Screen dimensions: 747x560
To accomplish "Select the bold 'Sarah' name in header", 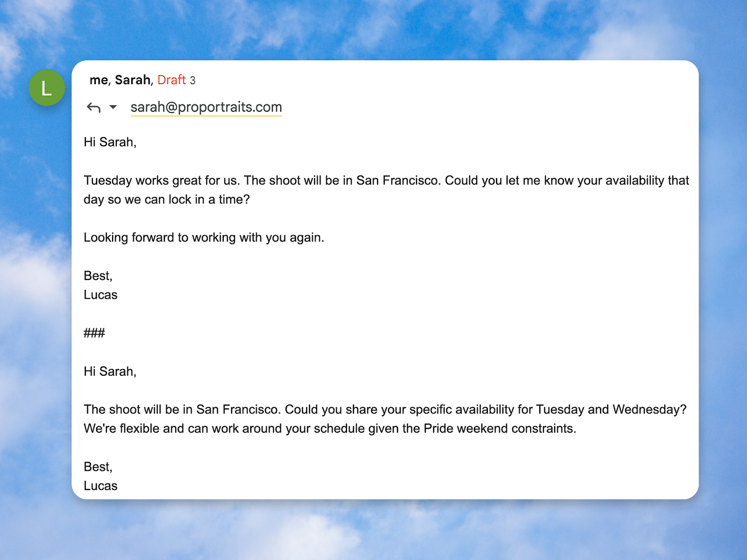I will click(133, 80).
